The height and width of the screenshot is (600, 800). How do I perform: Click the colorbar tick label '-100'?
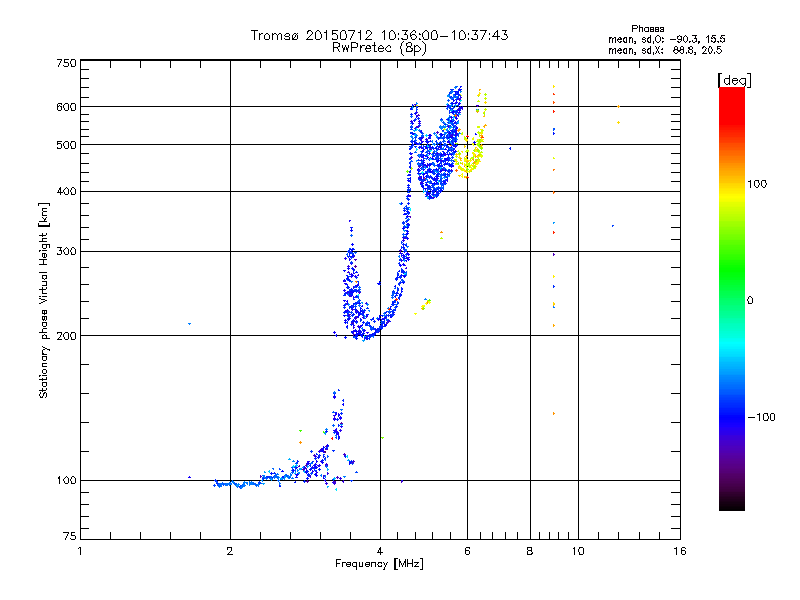pyautogui.click(x=761, y=417)
